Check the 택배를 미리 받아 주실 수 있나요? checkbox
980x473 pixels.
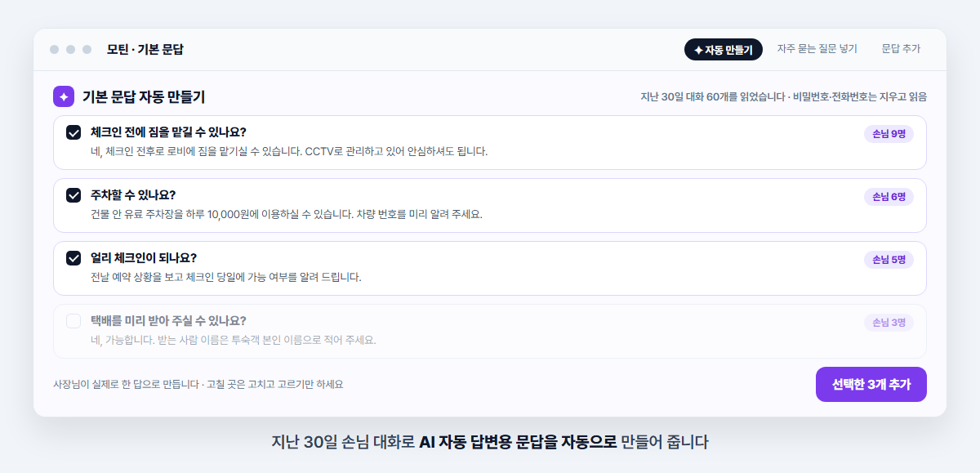(x=73, y=321)
